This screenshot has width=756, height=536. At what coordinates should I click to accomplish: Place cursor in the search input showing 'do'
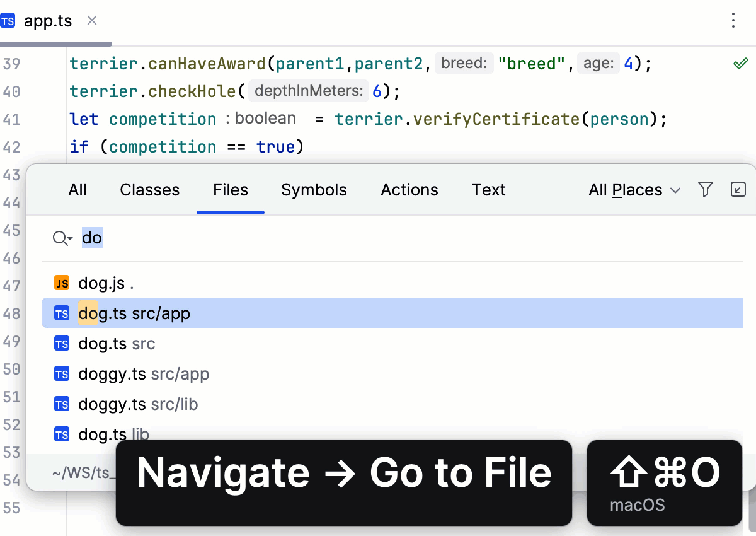click(92, 238)
